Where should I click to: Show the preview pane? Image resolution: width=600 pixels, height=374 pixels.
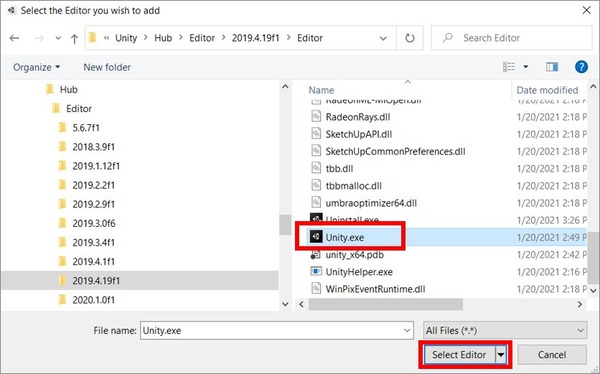pyautogui.click(x=552, y=67)
